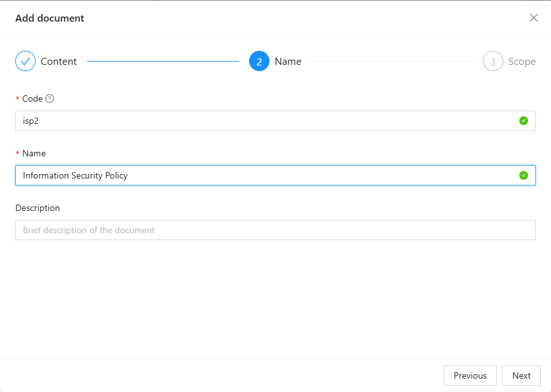Click the Name field containing Information Security Policy
The image size is (551, 392).
(254, 175)
